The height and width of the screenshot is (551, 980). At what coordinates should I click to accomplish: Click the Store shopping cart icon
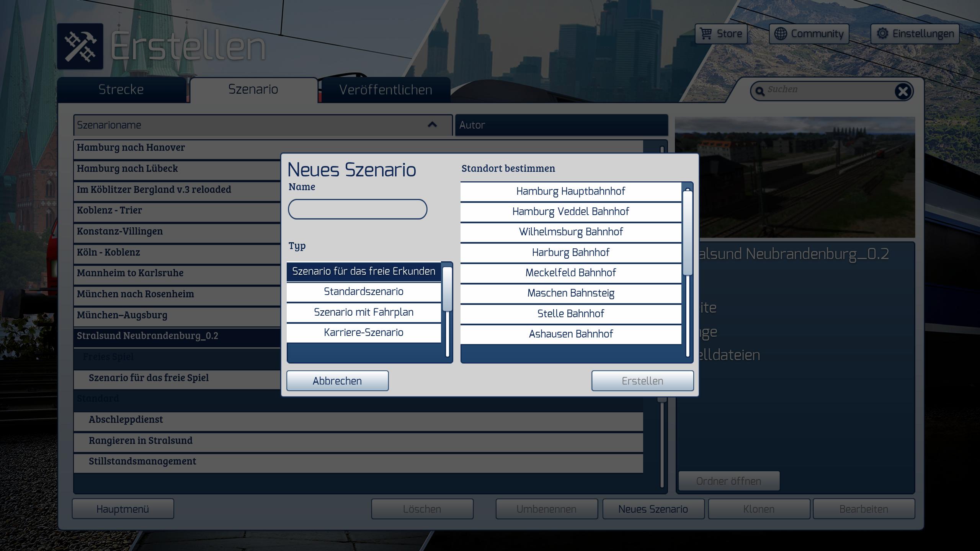[x=706, y=34]
